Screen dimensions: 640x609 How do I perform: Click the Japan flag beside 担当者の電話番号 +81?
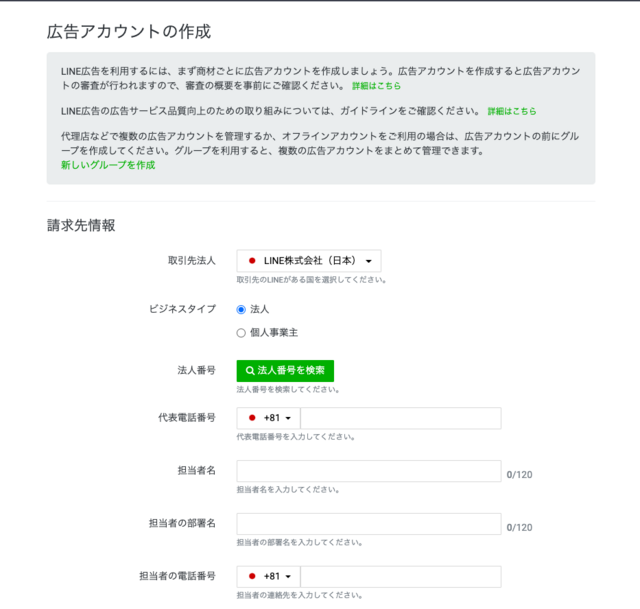(x=252, y=576)
